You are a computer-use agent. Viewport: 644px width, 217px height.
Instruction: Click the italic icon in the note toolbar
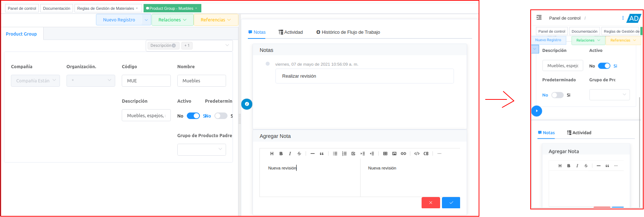[290, 153]
